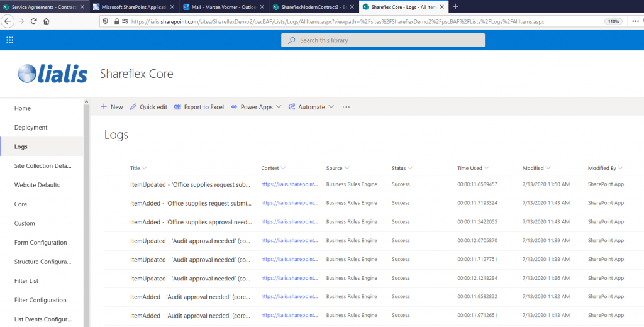
Task: Click the Modified date 7/13/2020 11:38 AM
Action: [546, 259]
